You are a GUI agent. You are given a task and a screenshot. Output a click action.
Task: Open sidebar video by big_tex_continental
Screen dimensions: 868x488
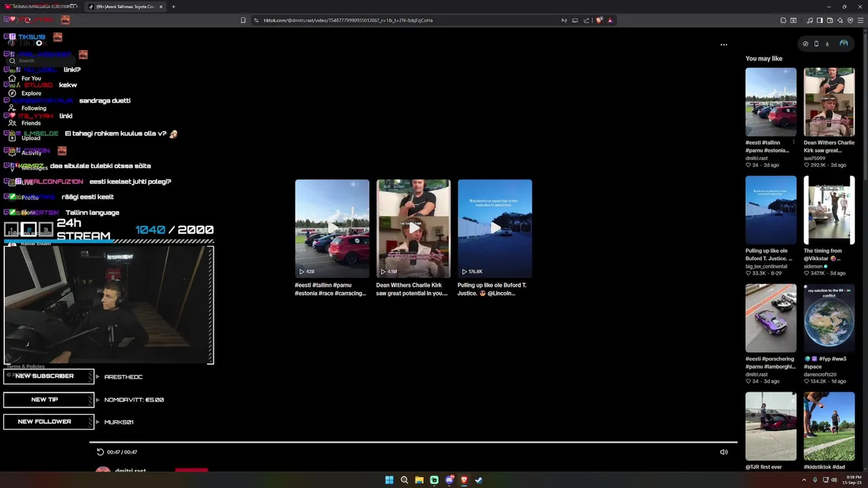771,210
